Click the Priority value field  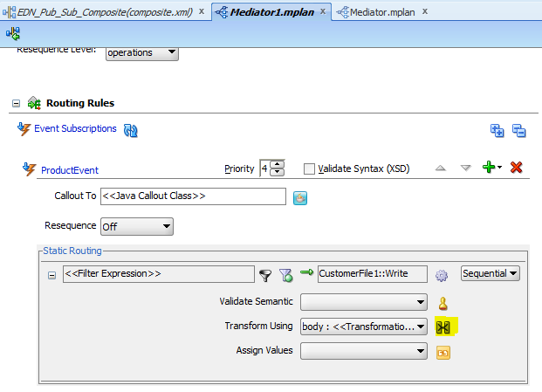[x=264, y=168]
